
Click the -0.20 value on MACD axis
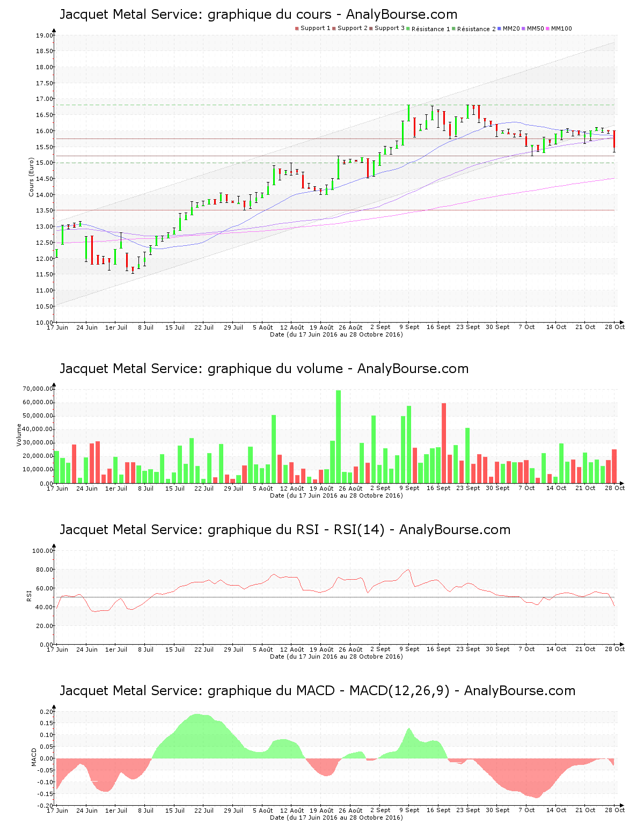click(46, 806)
